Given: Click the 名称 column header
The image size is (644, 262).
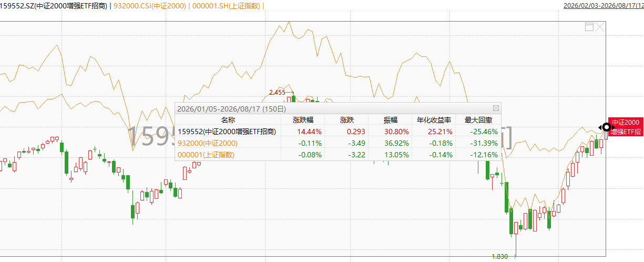Looking at the screenshot, I should coord(228,120).
